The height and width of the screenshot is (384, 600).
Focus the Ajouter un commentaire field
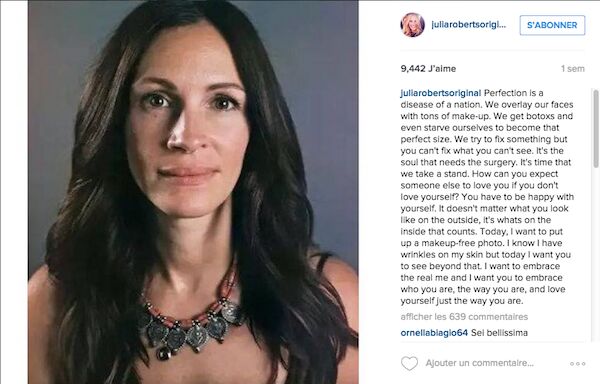(x=479, y=363)
